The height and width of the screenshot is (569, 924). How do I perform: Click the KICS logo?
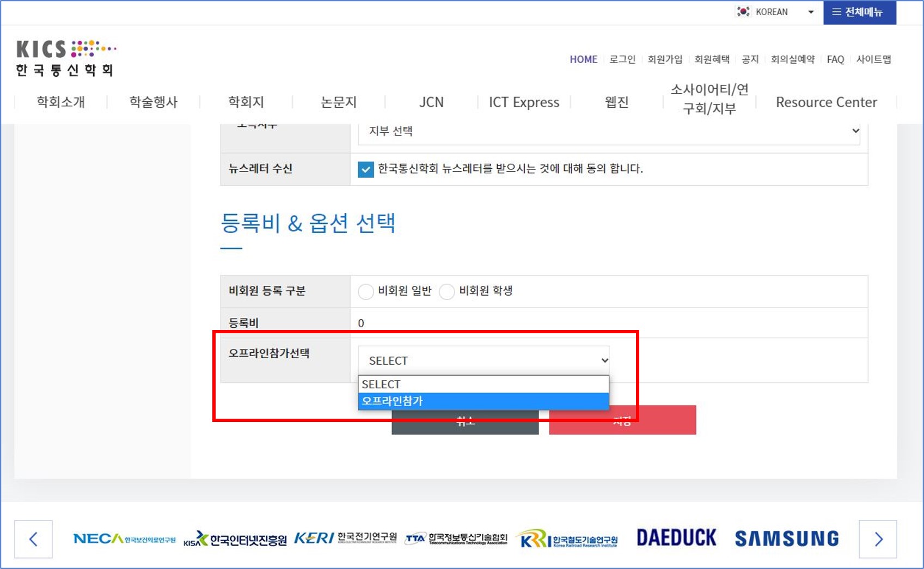coord(66,58)
